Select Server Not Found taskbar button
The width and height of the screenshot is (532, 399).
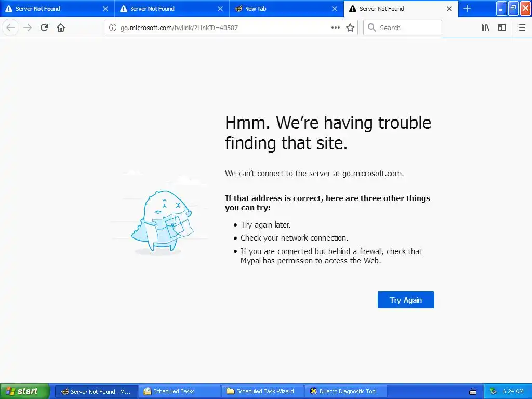click(x=96, y=392)
